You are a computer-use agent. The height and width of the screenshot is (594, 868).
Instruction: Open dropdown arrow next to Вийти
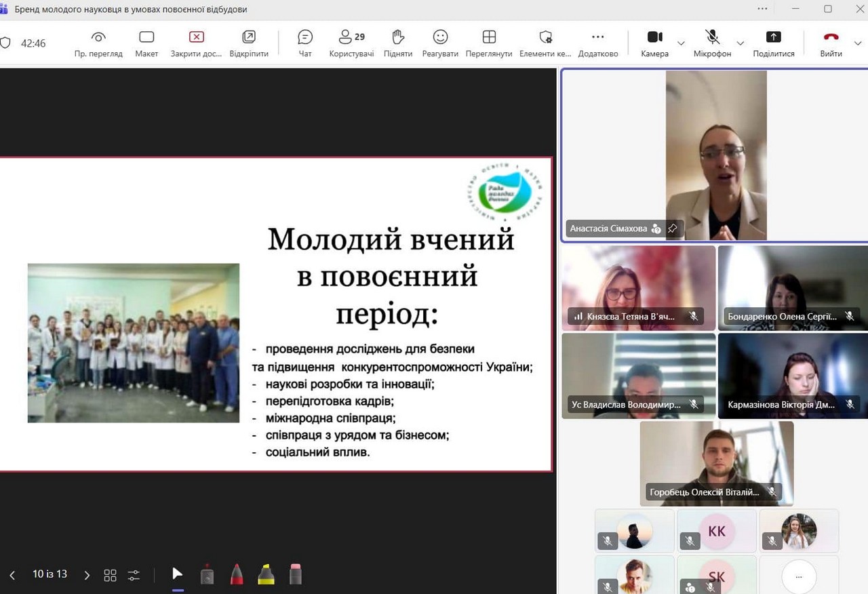click(858, 43)
